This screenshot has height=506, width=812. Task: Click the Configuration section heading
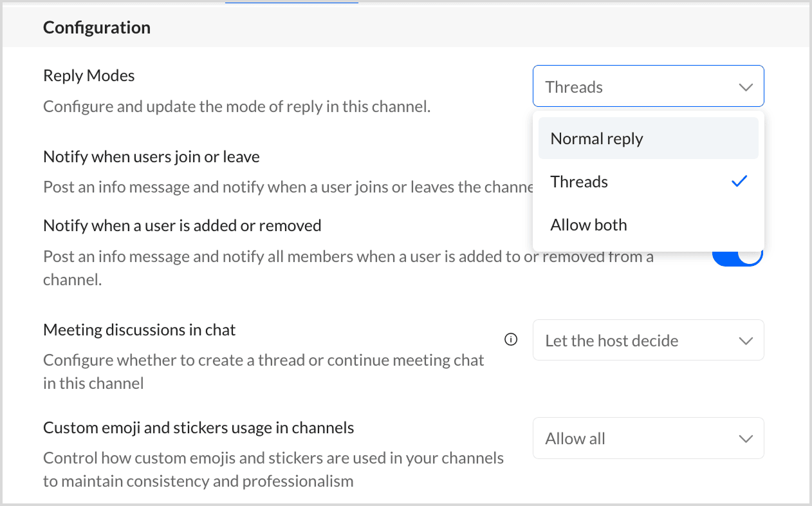point(97,28)
